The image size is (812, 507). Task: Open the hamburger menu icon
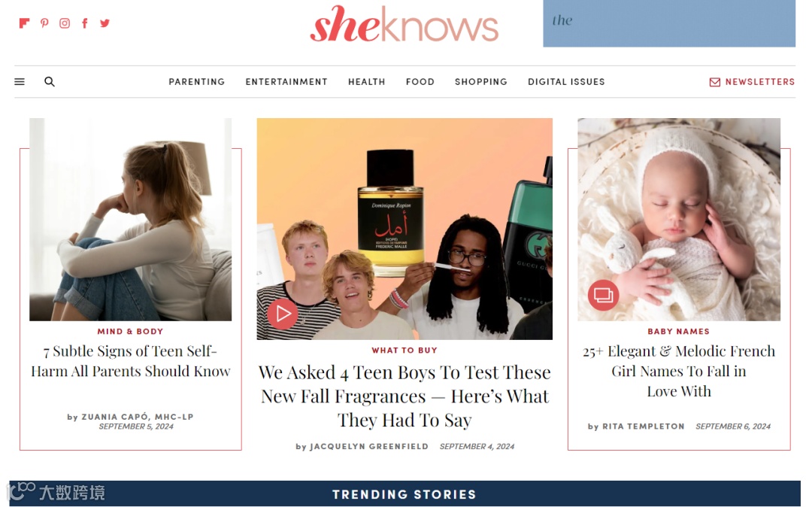click(20, 82)
